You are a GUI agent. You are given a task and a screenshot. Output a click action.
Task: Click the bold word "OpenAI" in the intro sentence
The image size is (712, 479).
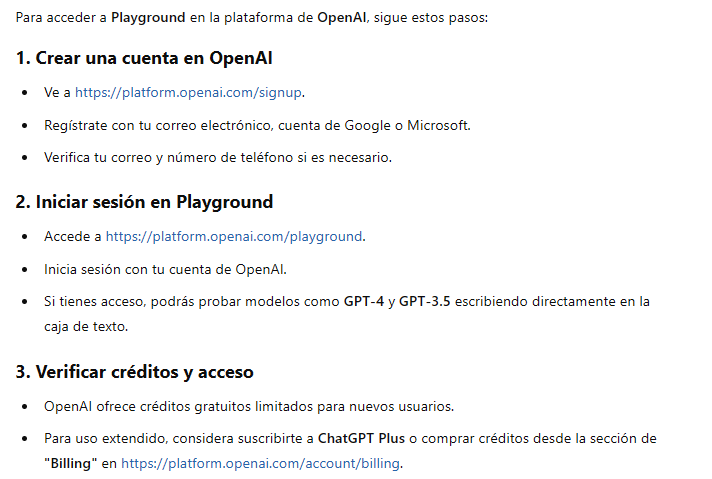pos(341,18)
